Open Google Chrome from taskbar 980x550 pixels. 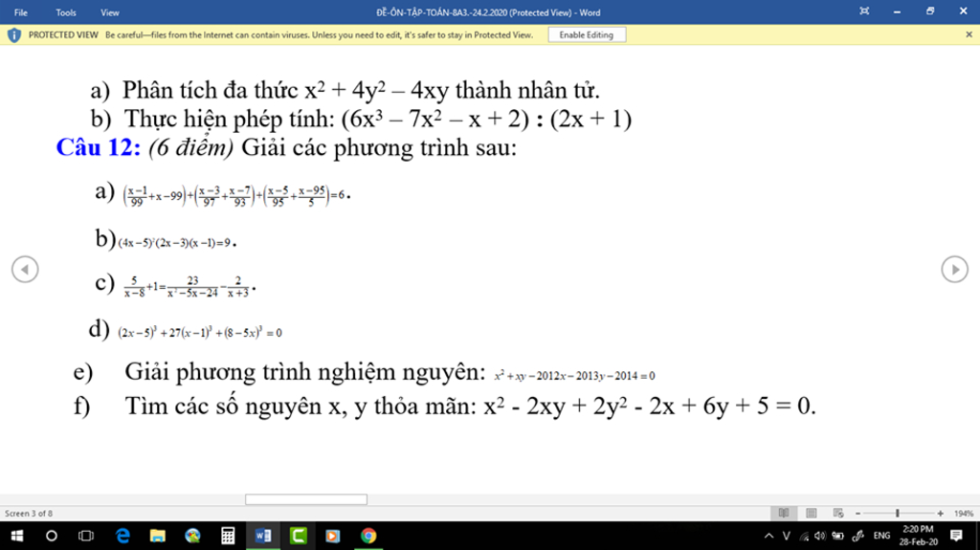368,536
